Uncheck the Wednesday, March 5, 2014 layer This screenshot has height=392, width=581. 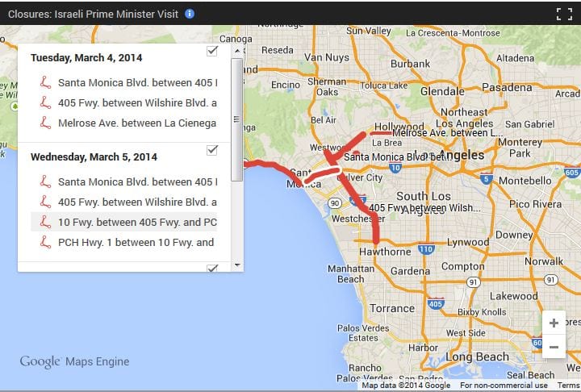[212, 150]
